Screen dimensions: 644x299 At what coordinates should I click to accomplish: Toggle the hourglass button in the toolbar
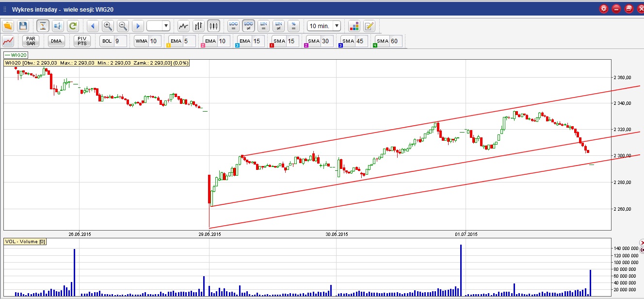tap(43, 26)
